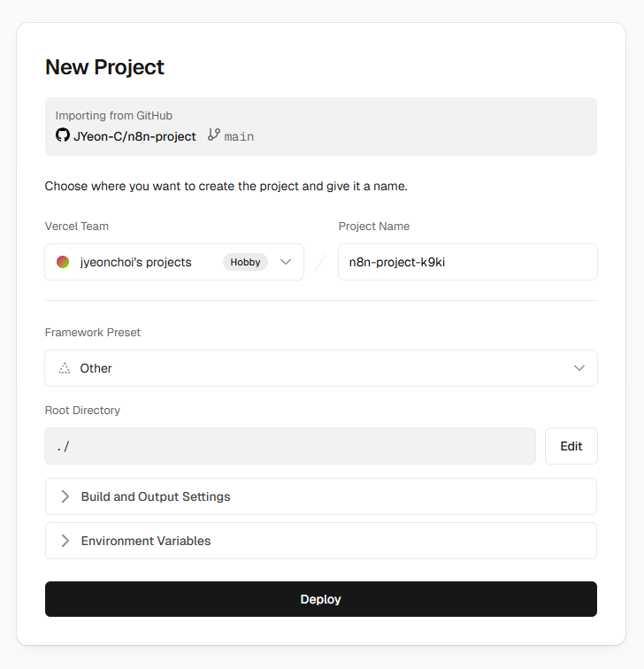The height and width of the screenshot is (669, 644).
Task: Open the JYeon-C/n8n-project repository link
Action: coord(134,136)
